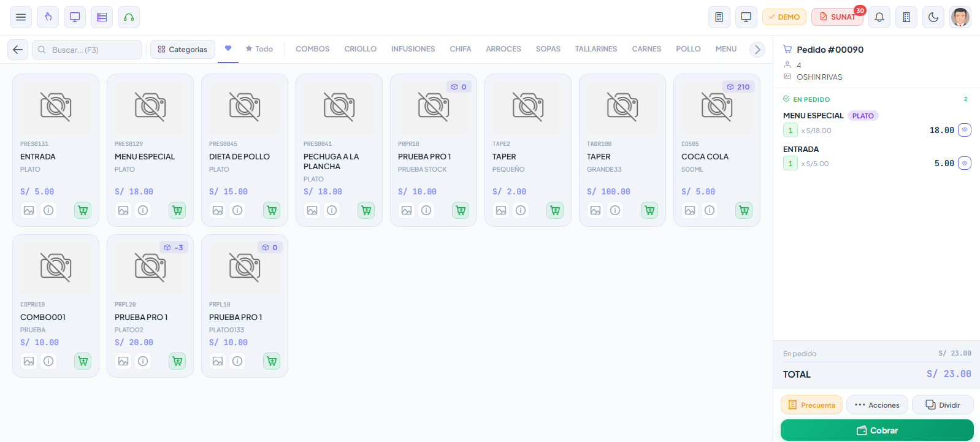Viewport: 980px width, 442px height.
Task: Click the touch hand pointer icon
Action: [48, 17]
